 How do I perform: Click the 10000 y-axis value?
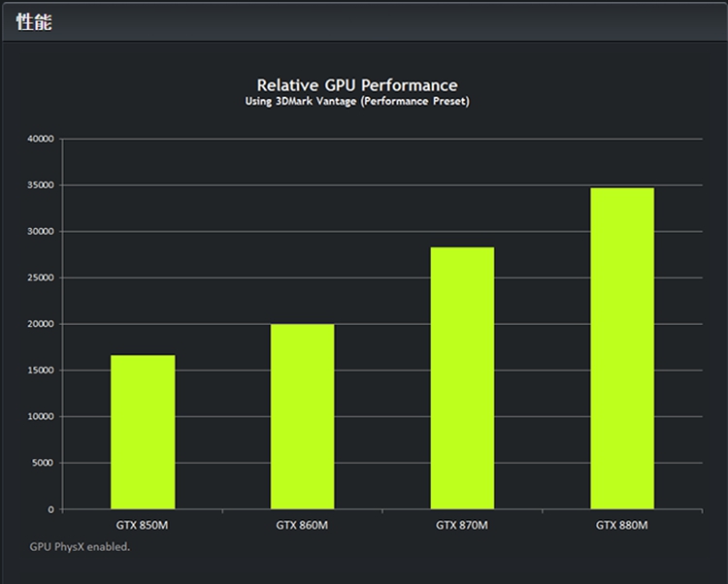click(x=41, y=416)
